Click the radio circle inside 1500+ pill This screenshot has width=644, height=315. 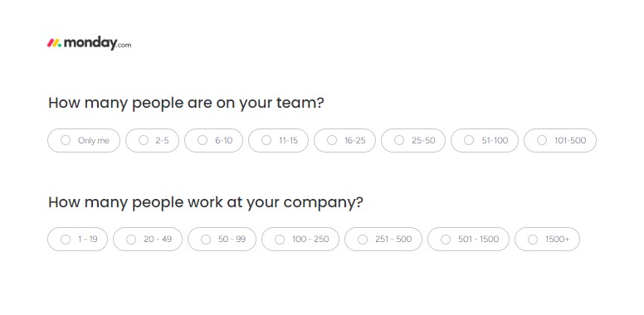(533, 239)
